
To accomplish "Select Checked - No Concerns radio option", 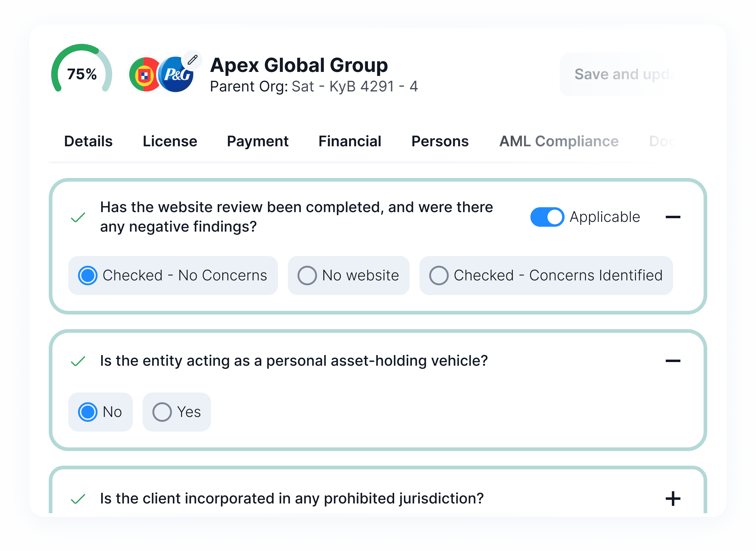I will click(88, 275).
